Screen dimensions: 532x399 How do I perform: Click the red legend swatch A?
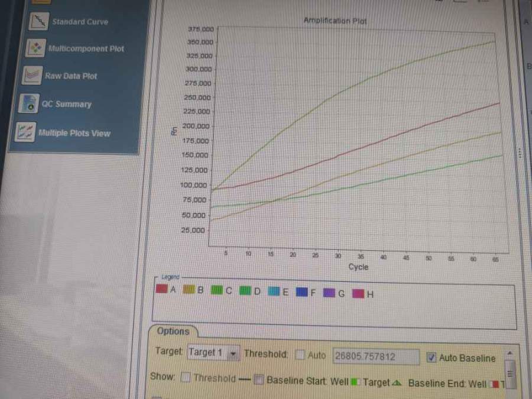(x=161, y=288)
